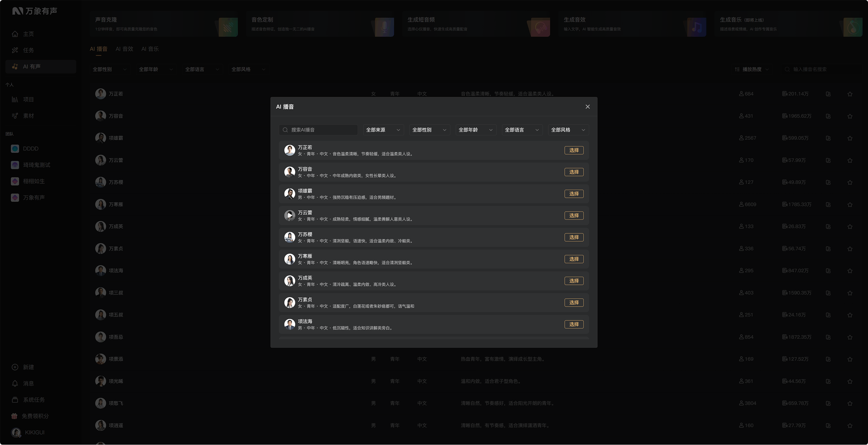Favorite the 万容音 row star
Image resolution: width=868 pixels, height=445 pixels.
[x=850, y=116]
